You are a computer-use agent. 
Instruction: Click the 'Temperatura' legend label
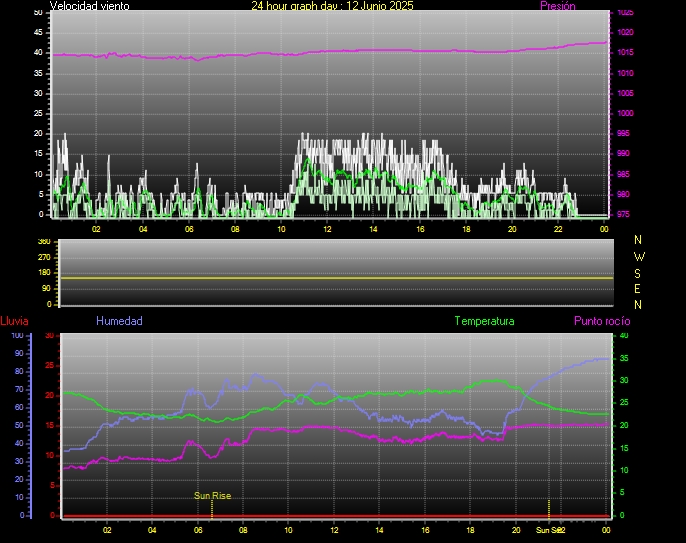click(x=484, y=321)
